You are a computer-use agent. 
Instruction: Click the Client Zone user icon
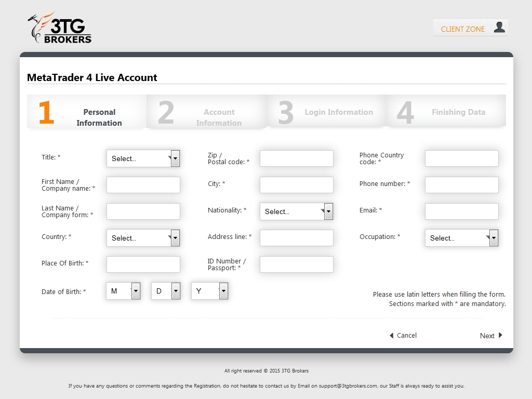499,28
